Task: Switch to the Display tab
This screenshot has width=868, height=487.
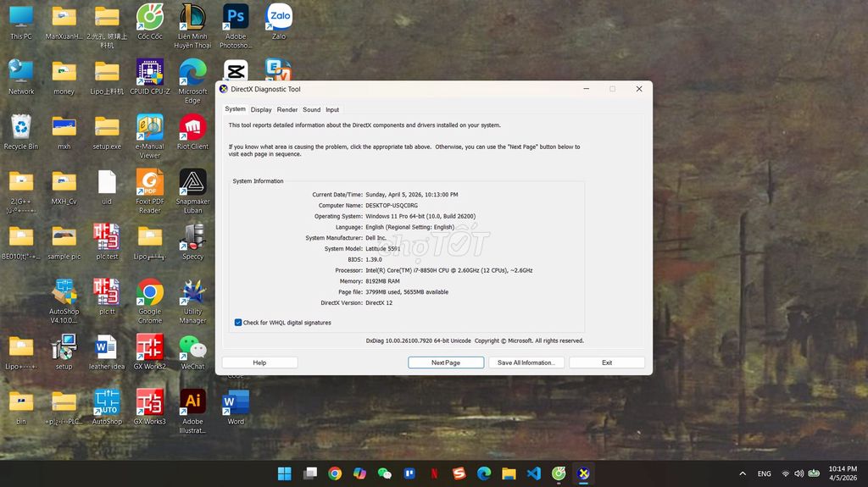Action: click(x=261, y=109)
